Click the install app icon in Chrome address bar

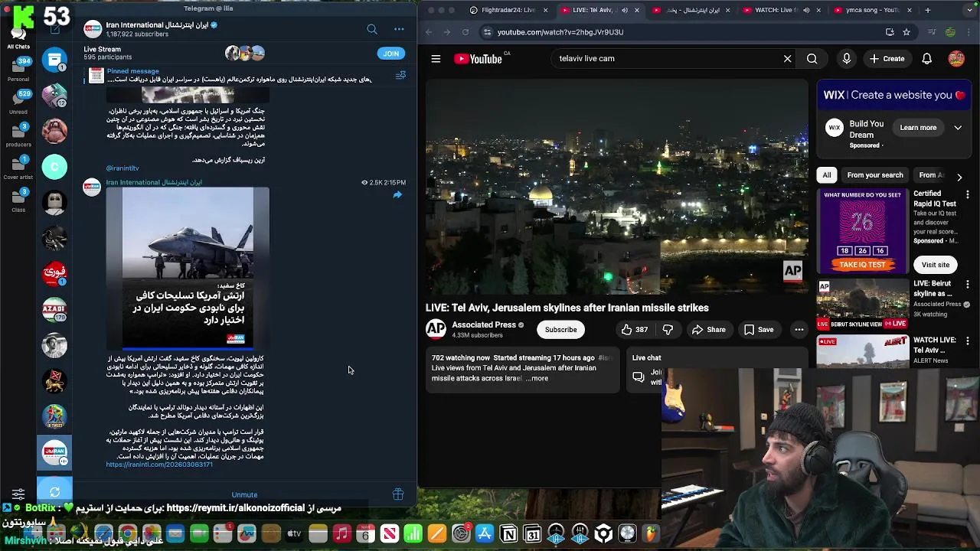pyautogui.click(x=890, y=32)
